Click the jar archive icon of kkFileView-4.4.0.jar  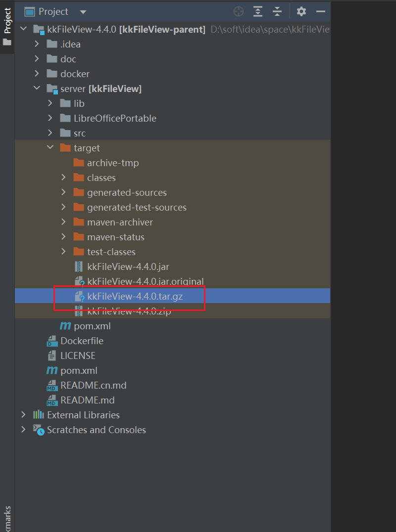click(x=79, y=266)
